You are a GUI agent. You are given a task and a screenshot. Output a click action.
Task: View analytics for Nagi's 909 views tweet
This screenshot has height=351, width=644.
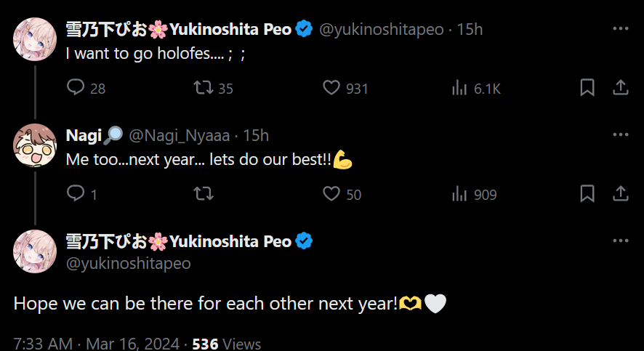pos(459,194)
